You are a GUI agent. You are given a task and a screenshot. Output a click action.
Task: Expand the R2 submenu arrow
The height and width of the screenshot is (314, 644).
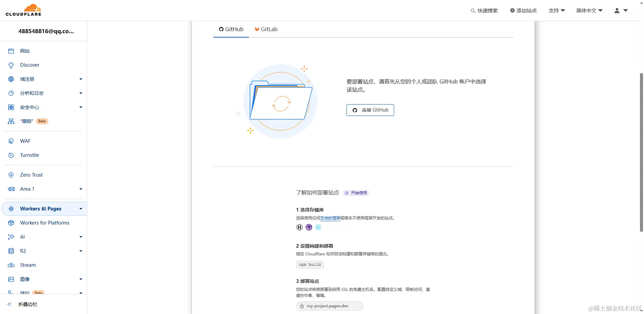[x=81, y=251]
